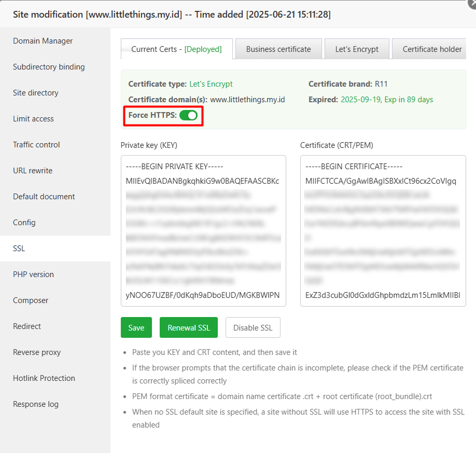View the Certificate holder tab
The width and height of the screenshot is (476, 453).
429,49
